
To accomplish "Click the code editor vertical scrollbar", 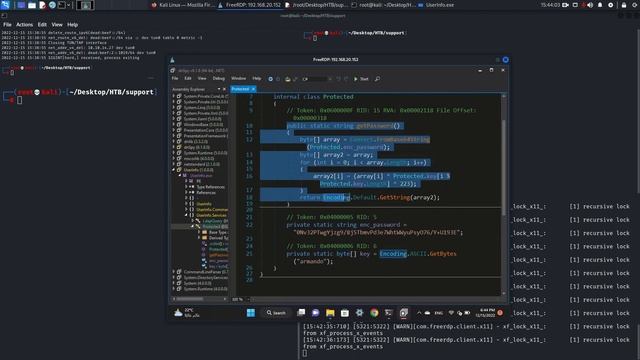I will tap(503, 167).
